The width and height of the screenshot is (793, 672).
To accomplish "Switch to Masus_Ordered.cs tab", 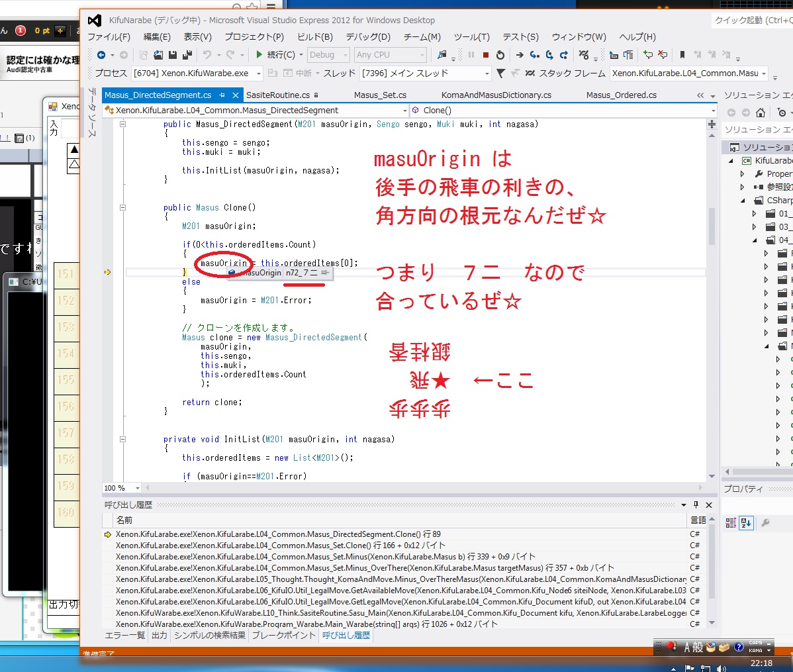I will pos(622,95).
